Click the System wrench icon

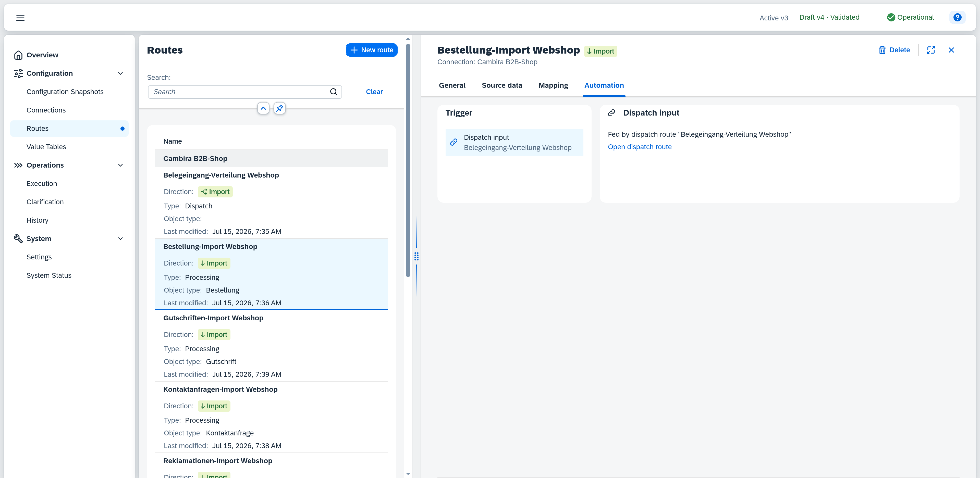tap(18, 238)
